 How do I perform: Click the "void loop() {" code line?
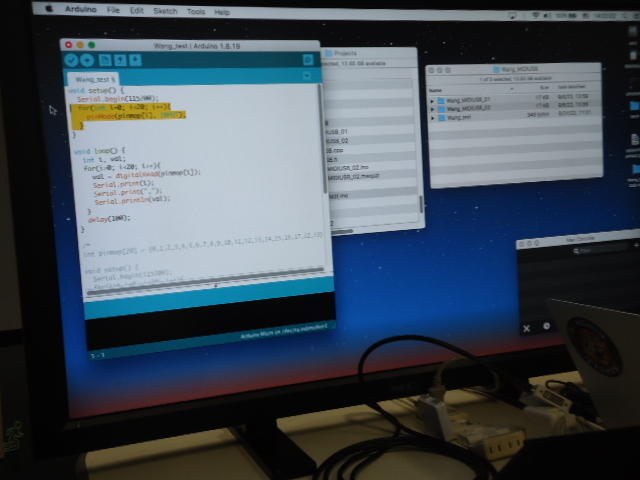[x=100, y=151]
